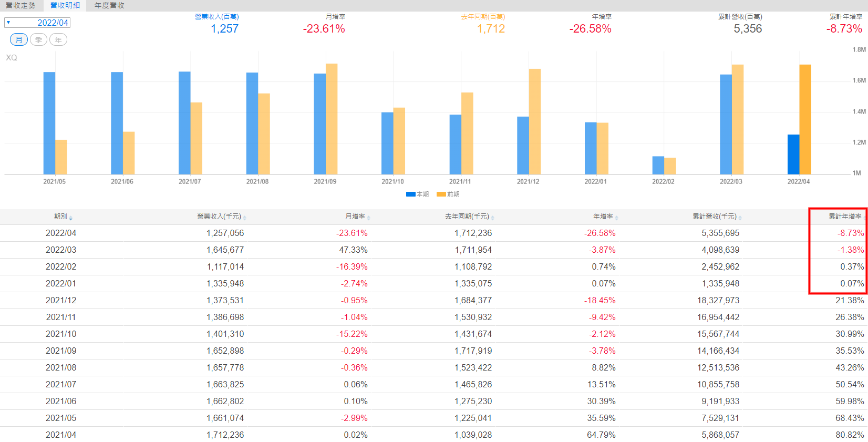Sort by 年增率 column header
The image size is (868, 442).
coord(605,217)
